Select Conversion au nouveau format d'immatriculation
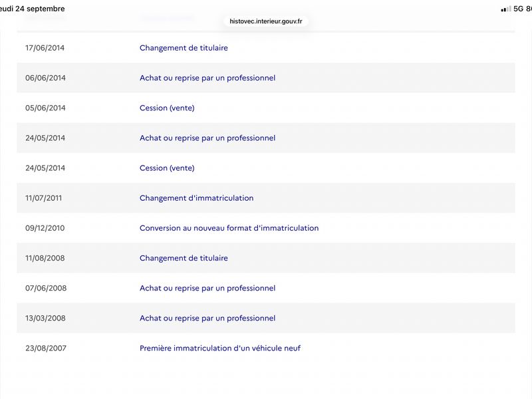 click(x=229, y=228)
